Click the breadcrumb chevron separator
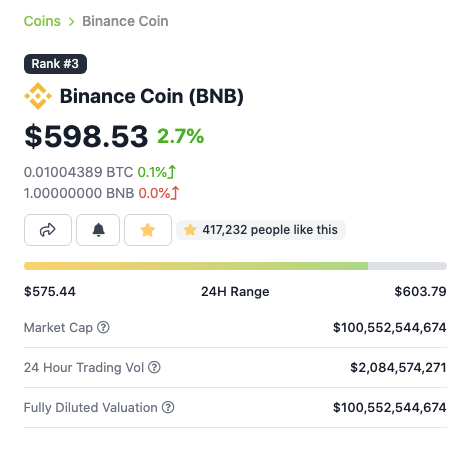The height and width of the screenshot is (452, 459). click(x=71, y=22)
